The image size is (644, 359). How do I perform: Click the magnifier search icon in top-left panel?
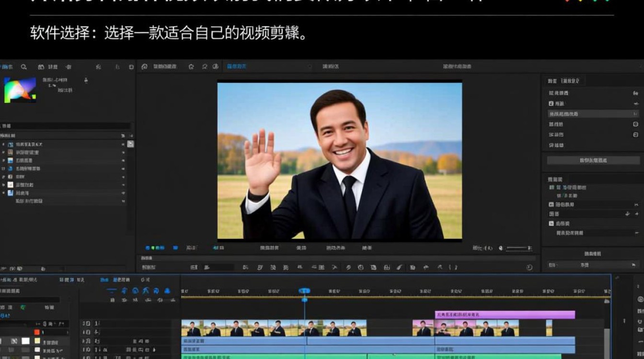(23, 67)
